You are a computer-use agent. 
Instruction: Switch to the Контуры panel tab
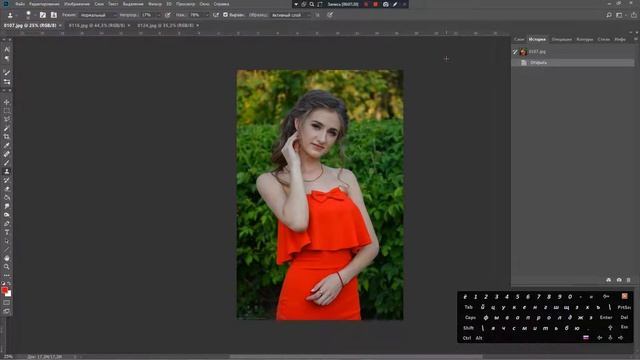click(584, 39)
